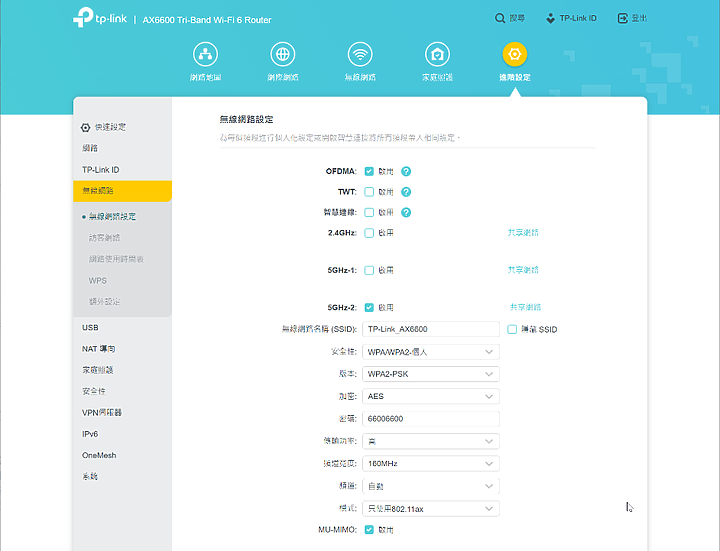Image resolution: width=720 pixels, height=551 pixels.
Task: Select NAT 導向 in the sidebar
Action: tap(99, 349)
